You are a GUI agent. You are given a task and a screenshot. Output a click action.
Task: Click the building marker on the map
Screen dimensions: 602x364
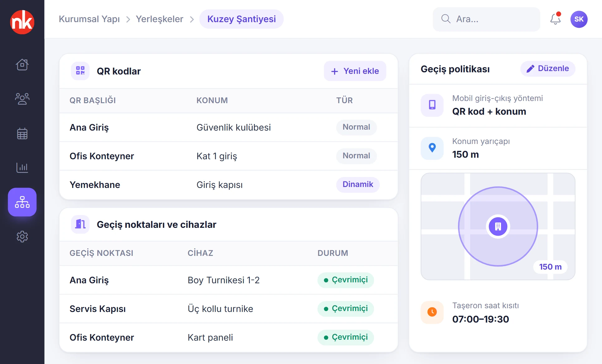[498, 227]
